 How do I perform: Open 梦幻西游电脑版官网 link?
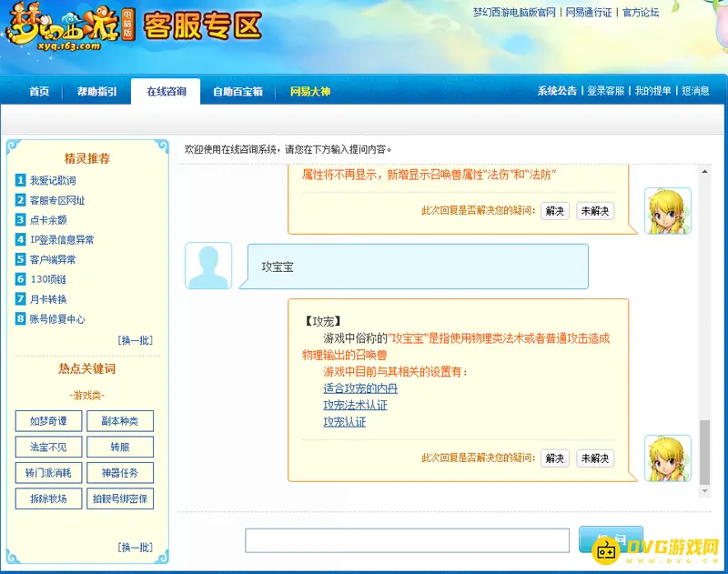[514, 13]
